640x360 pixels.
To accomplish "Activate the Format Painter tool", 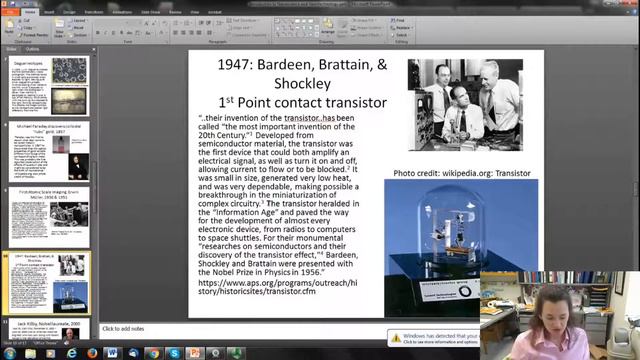I will point(33,35).
